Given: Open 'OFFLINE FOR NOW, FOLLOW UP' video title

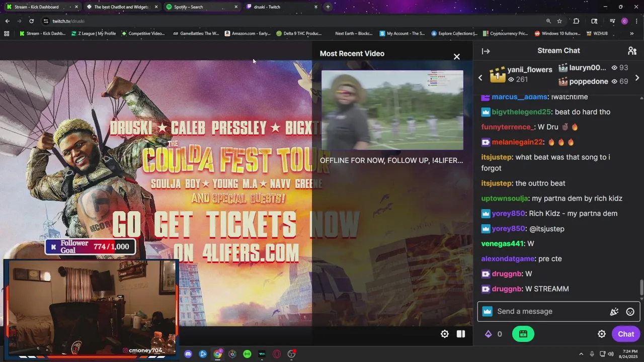Looking at the screenshot, I should pyautogui.click(x=391, y=160).
